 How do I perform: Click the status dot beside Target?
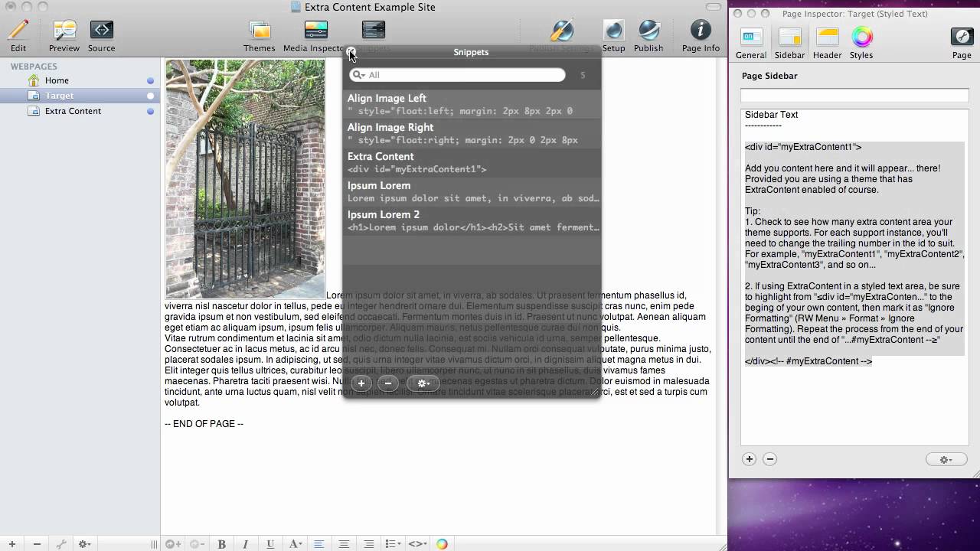[x=150, y=96]
